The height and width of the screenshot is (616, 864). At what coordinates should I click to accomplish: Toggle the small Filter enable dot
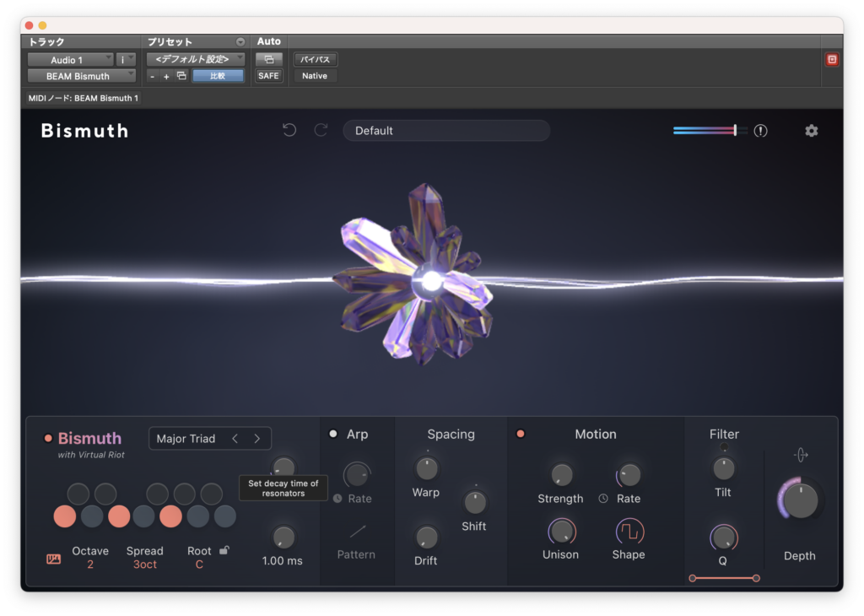pyautogui.click(x=723, y=447)
